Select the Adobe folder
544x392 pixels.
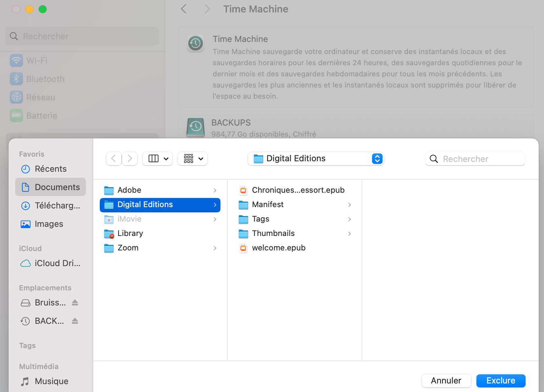coord(160,190)
